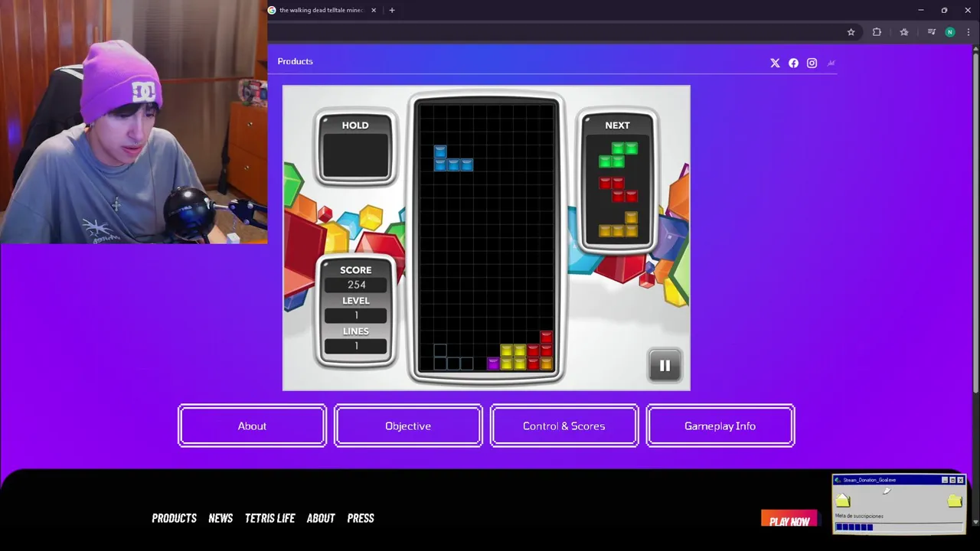Click the right folder icon in Stream_Donation_Goal
Viewport: 980px width, 551px height.
click(x=954, y=500)
